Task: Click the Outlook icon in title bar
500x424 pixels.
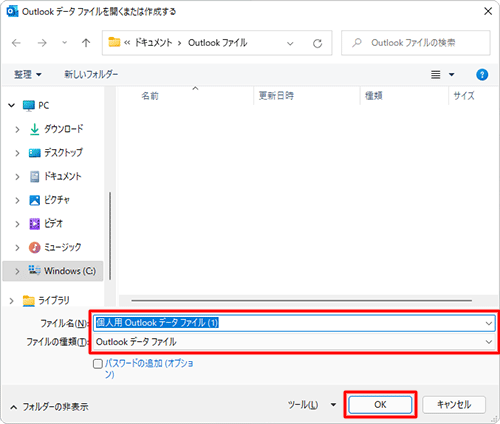Action: click(x=12, y=11)
